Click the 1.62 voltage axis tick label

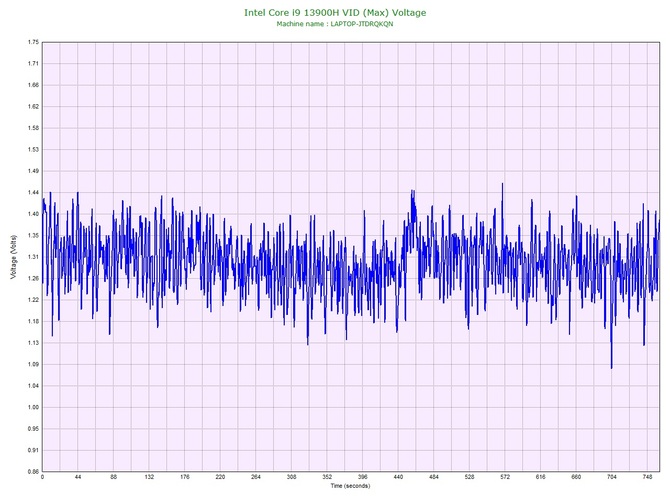(x=33, y=106)
